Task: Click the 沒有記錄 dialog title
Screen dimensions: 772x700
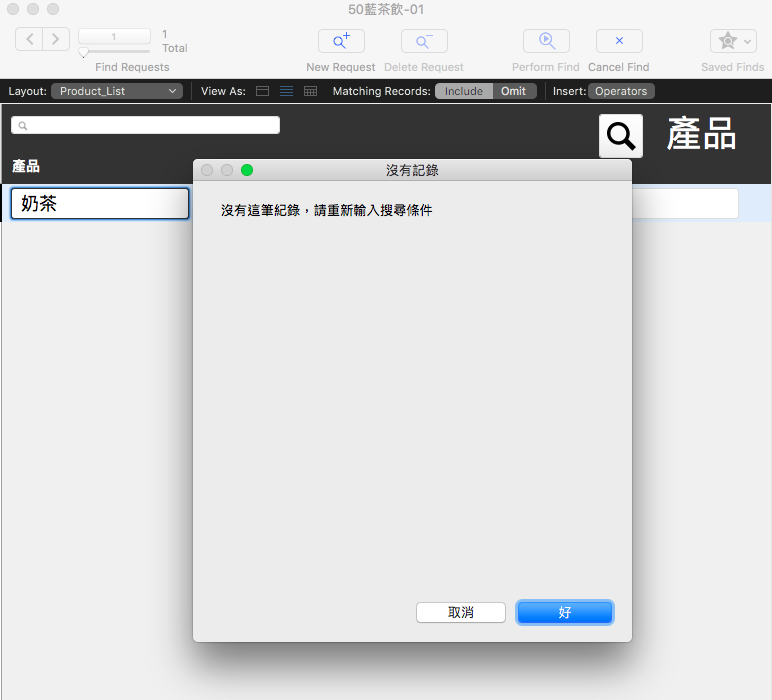Action: pyautogui.click(x=412, y=170)
